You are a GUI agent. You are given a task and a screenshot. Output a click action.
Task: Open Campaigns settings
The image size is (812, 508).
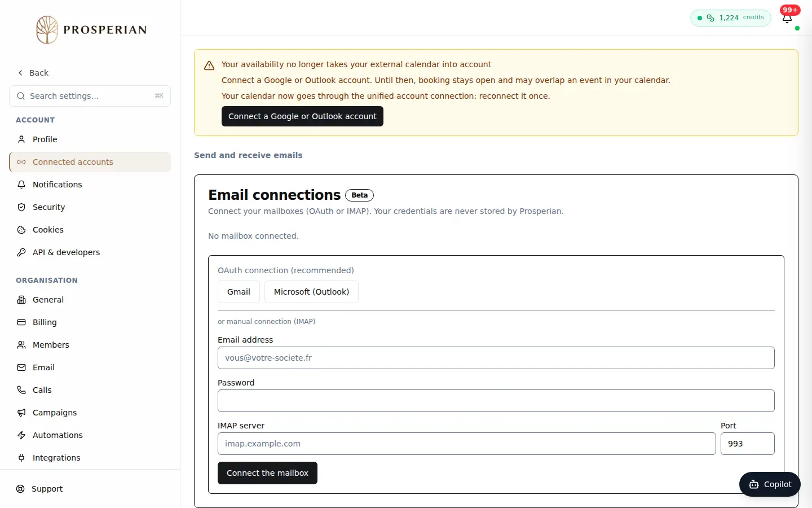90,413
